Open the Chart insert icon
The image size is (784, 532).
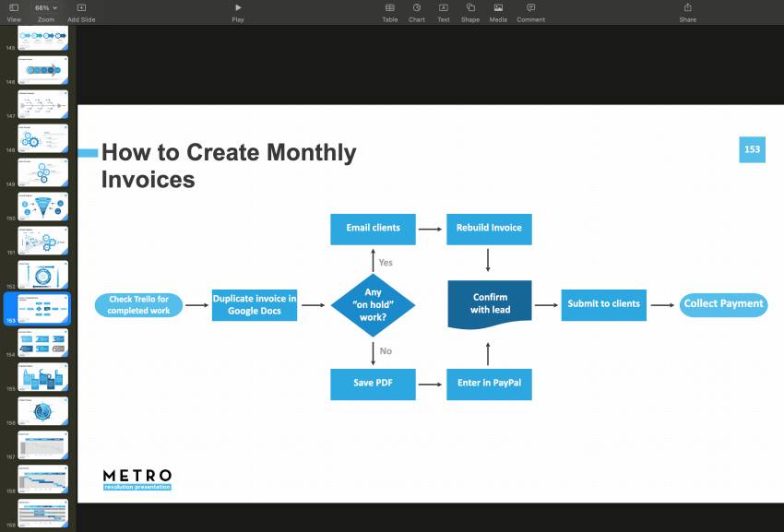(x=417, y=7)
